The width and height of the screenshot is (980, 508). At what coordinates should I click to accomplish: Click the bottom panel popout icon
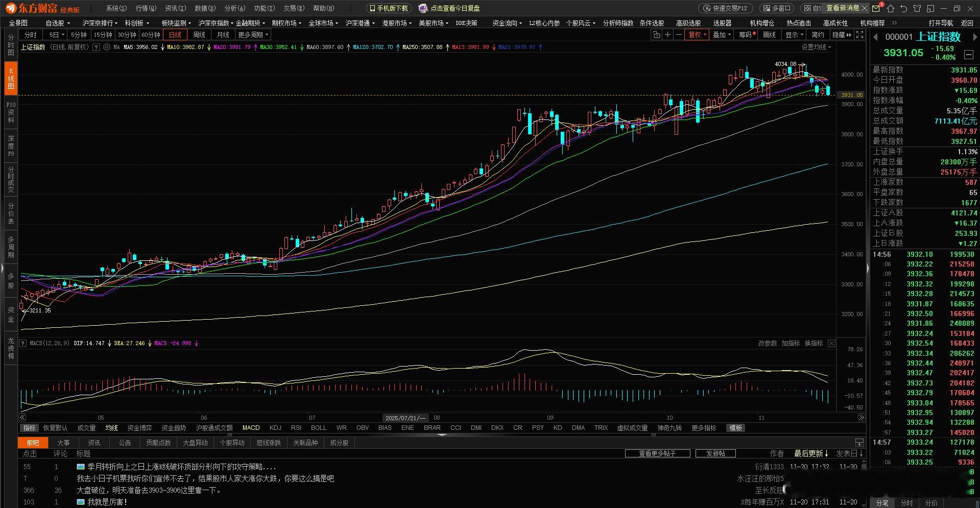click(x=859, y=443)
